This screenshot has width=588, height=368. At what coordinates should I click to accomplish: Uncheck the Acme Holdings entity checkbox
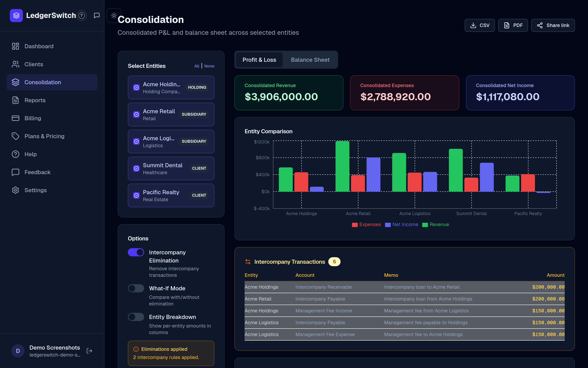click(137, 87)
